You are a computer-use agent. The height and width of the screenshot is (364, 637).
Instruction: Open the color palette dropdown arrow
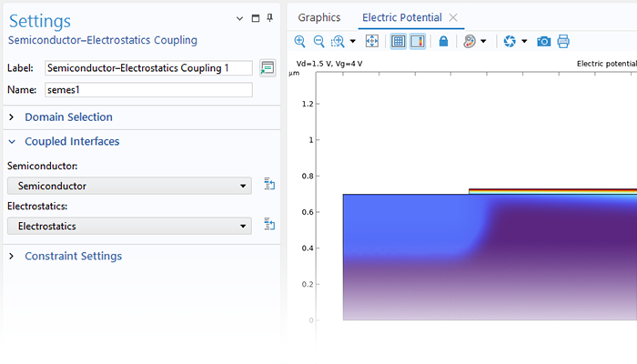(483, 41)
